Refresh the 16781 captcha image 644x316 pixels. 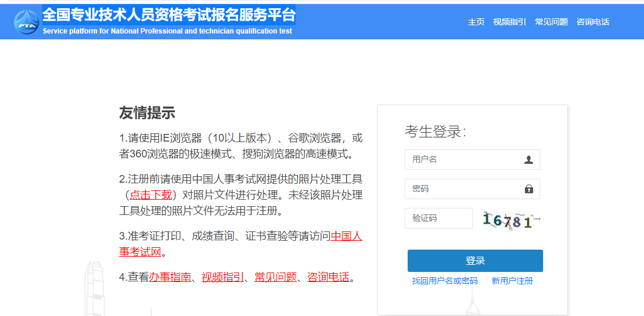(511, 220)
